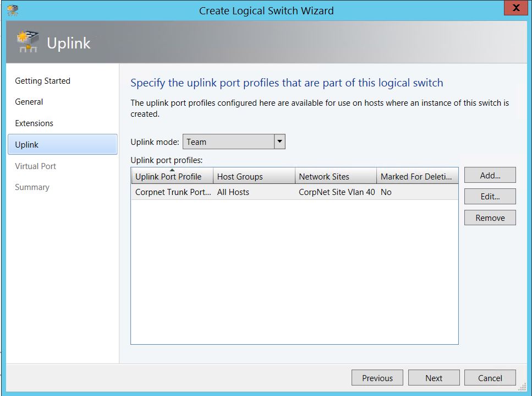Click the Virtual Port step
Viewport: 532px width, 396px height.
36,166
